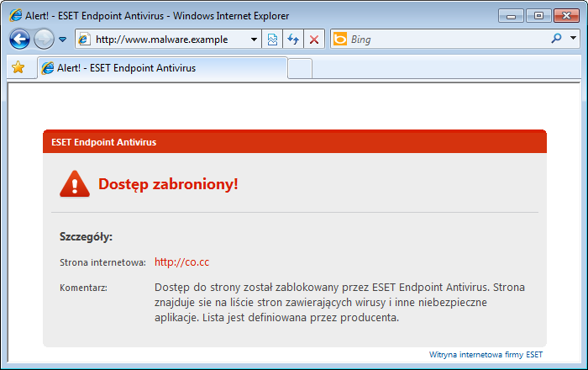Stop loading with the red X
588x370 pixels.
coord(314,39)
